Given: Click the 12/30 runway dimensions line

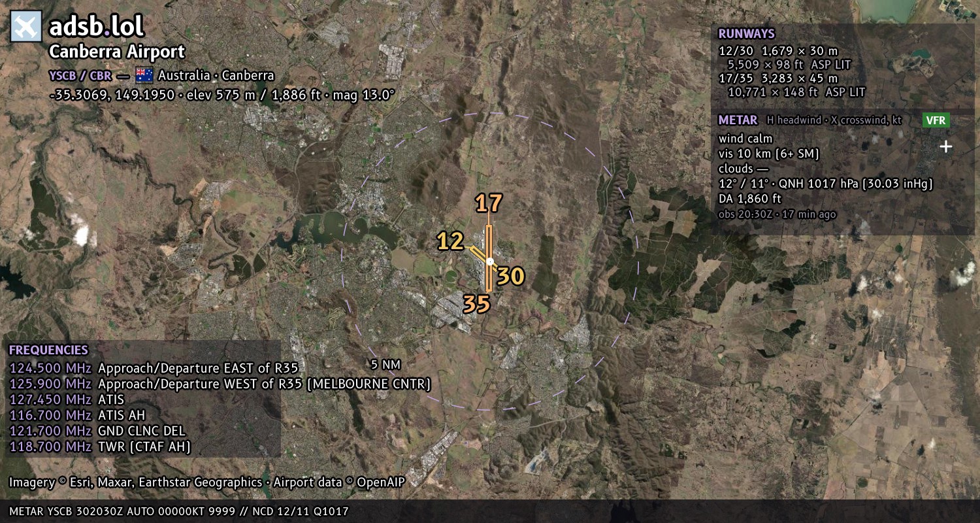Looking at the screenshot, I should tap(778, 50).
